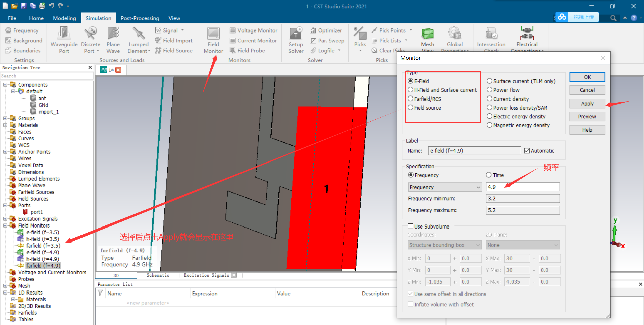The width and height of the screenshot is (644, 325).
Task: Collapse the Field Monitors tree node
Action: [5, 225]
